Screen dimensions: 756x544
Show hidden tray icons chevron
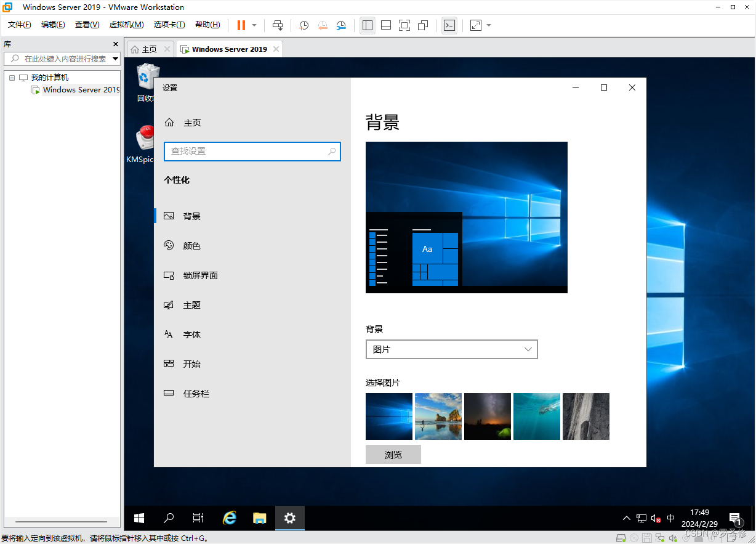coord(627,518)
